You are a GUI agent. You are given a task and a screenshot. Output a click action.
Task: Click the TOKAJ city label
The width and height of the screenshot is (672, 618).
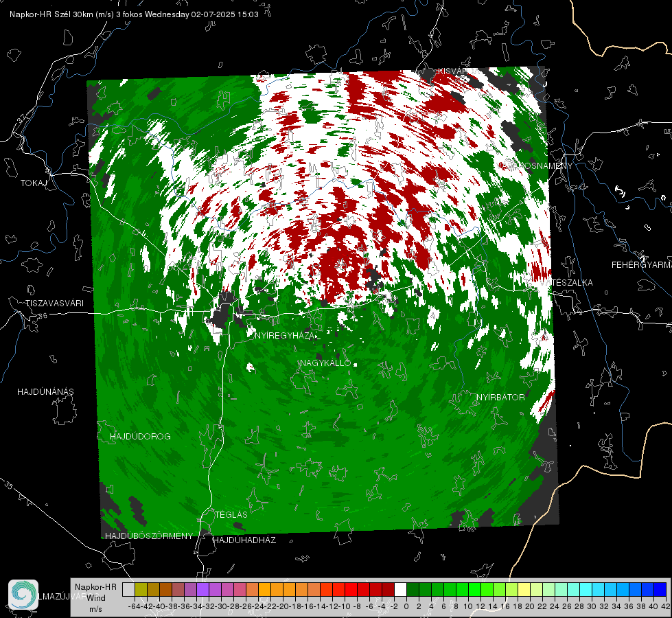click(x=34, y=183)
